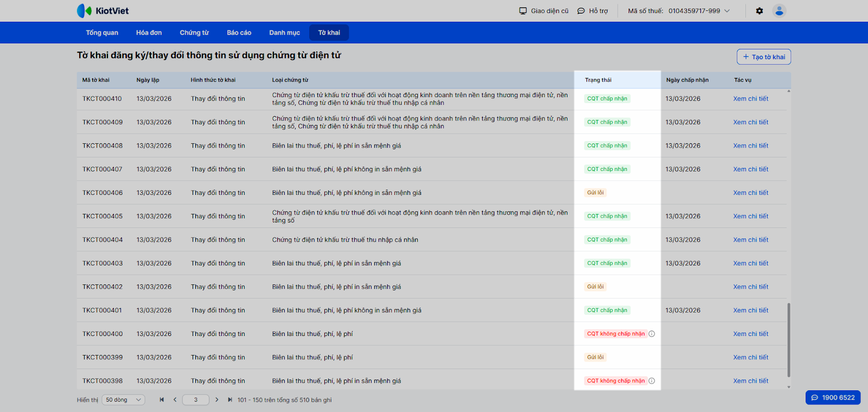View details of TKCT000403
868x412 pixels.
(x=751, y=263)
